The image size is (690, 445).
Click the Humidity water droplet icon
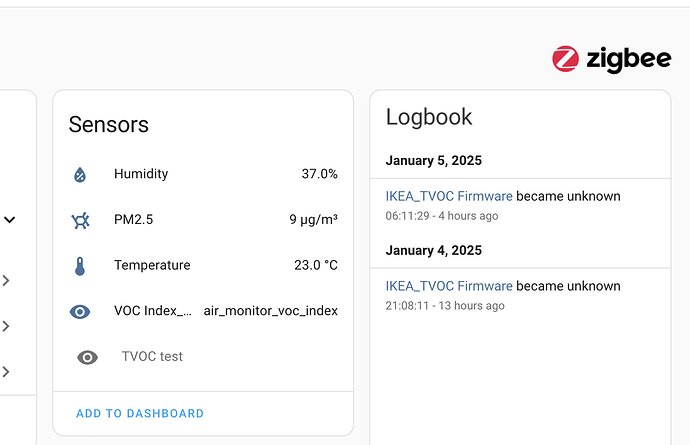[x=81, y=175]
